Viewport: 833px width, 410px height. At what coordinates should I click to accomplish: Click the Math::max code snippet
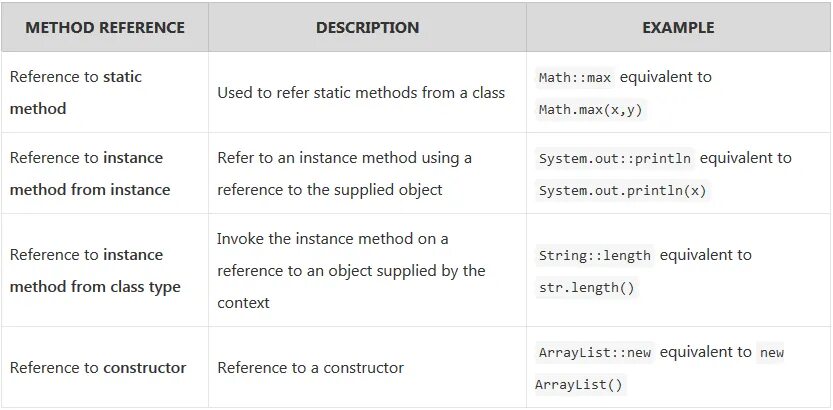pos(575,78)
